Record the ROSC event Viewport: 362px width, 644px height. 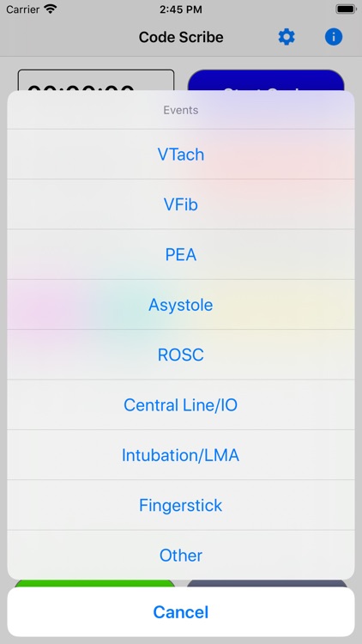tap(181, 355)
